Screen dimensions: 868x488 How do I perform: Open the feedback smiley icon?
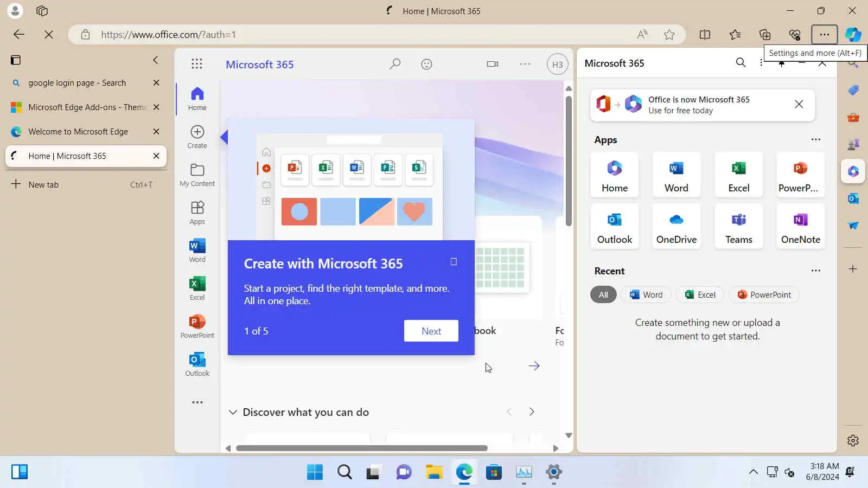[427, 64]
